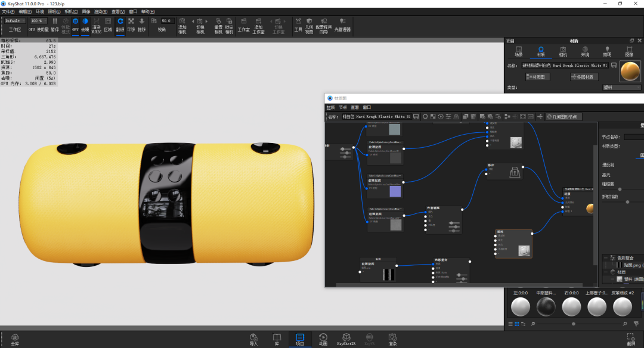Collapse the 色彩复合 tree item
The image size is (644, 348).
coord(606,257)
